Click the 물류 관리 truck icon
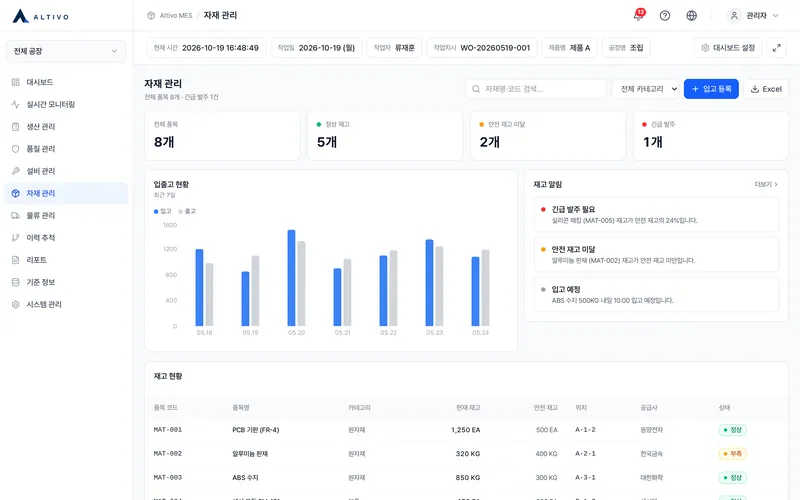Image resolution: width=800 pixels, height=500 pixels. tap(16, 215)
